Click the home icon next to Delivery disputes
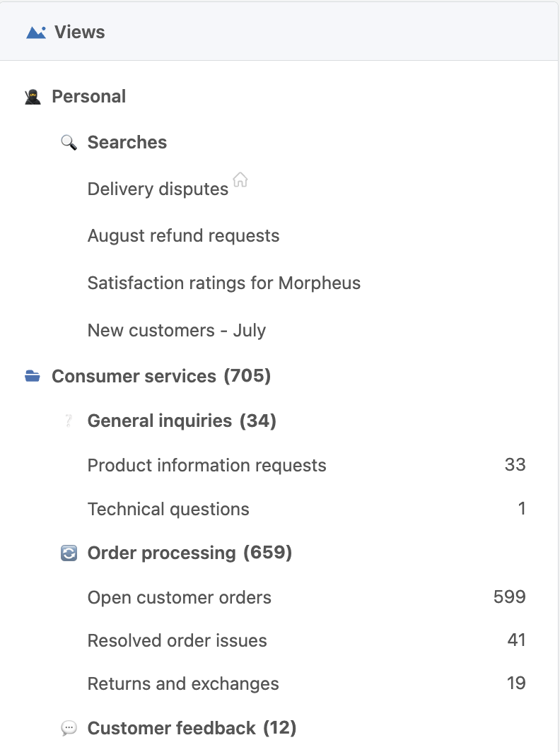The image size is (560, 752). click(240, 180)
